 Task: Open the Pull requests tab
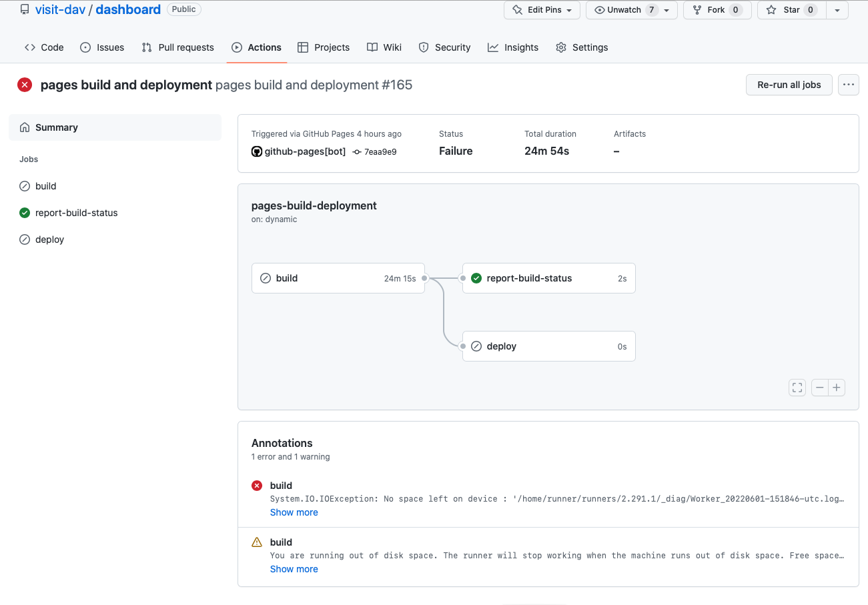pyautogui.click(x=178, y=47)
